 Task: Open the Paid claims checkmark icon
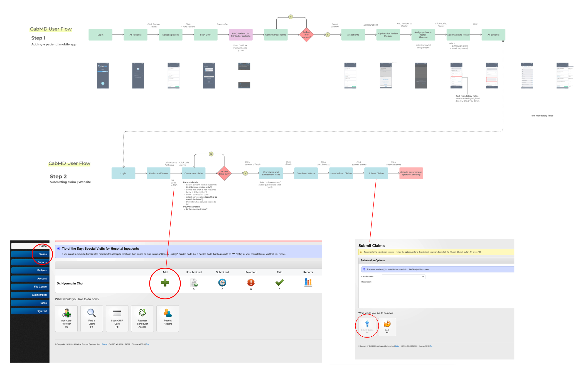click(279, 282)
